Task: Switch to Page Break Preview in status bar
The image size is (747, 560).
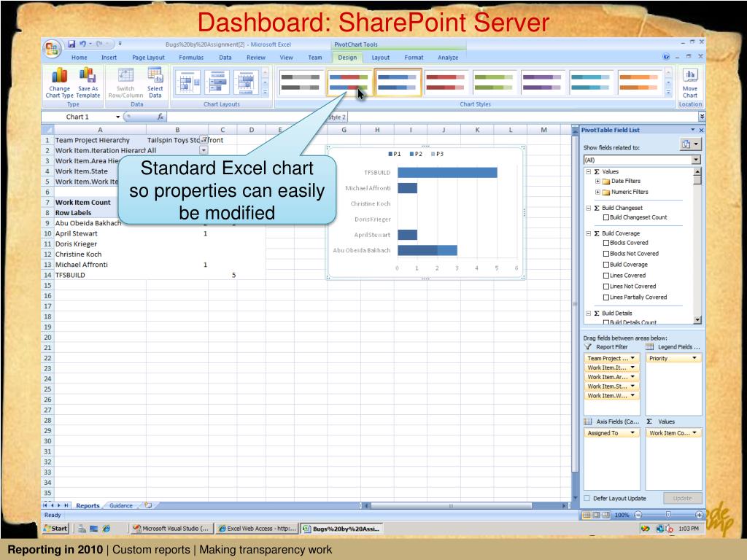Action: 606,515
